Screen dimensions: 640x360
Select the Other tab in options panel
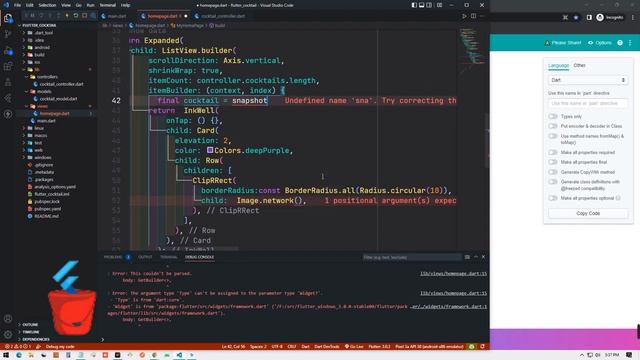[x=579, y=65]
